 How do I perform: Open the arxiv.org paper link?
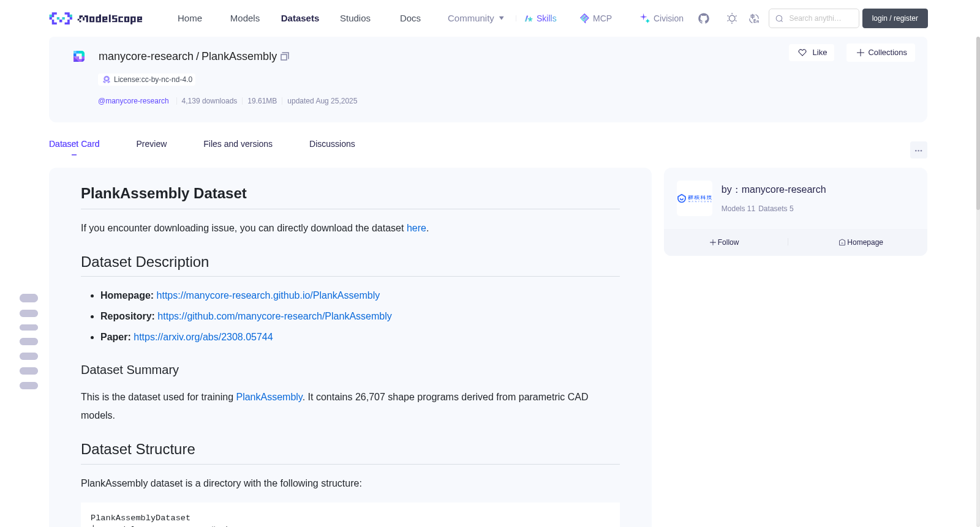(203, 337)
